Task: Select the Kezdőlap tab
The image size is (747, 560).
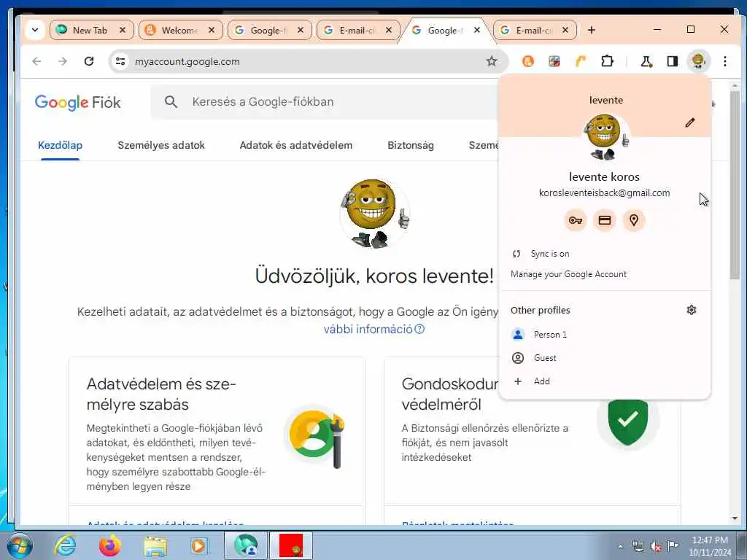Action: point(60,145)
